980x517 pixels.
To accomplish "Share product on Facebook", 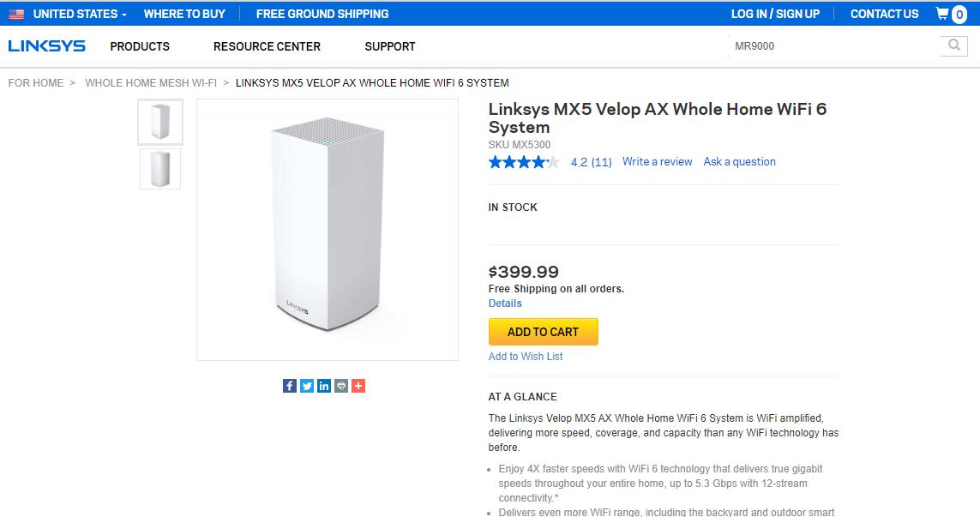I will (290, 386).
